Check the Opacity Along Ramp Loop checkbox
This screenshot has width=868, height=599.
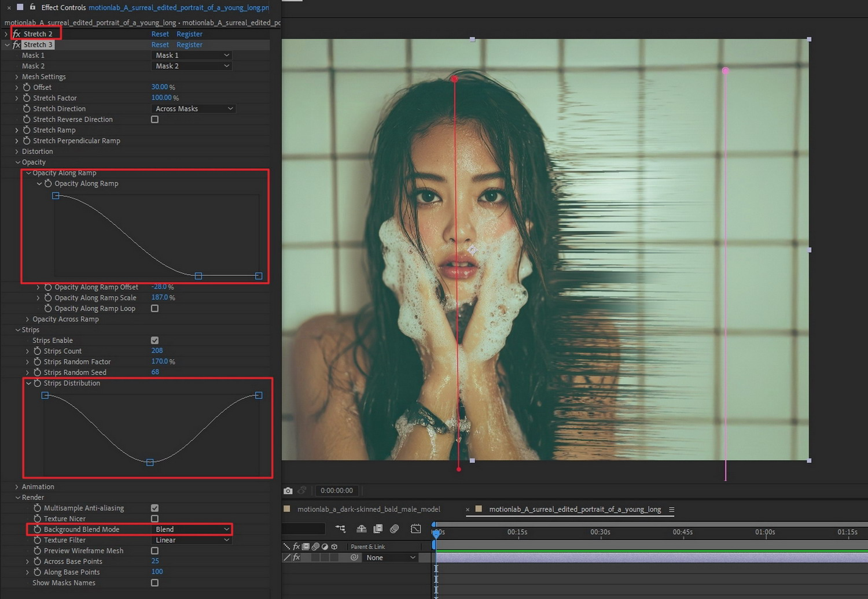point(155,309)
